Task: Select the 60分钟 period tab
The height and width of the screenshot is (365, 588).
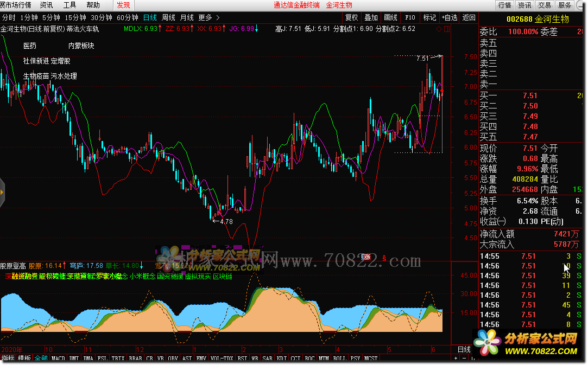Action: 128,17
